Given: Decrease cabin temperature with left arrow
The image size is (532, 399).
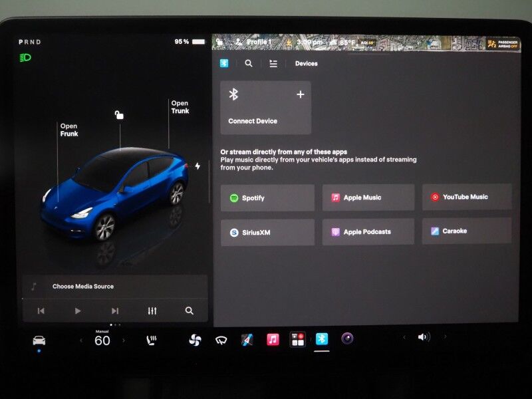Looking at the screenshot, I should (81, 340).
